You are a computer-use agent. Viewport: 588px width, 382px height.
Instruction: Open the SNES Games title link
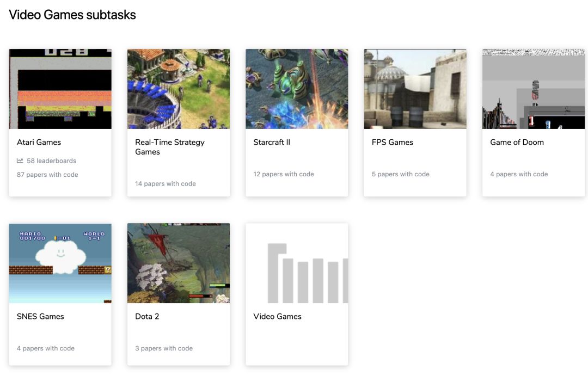[40, 316]
